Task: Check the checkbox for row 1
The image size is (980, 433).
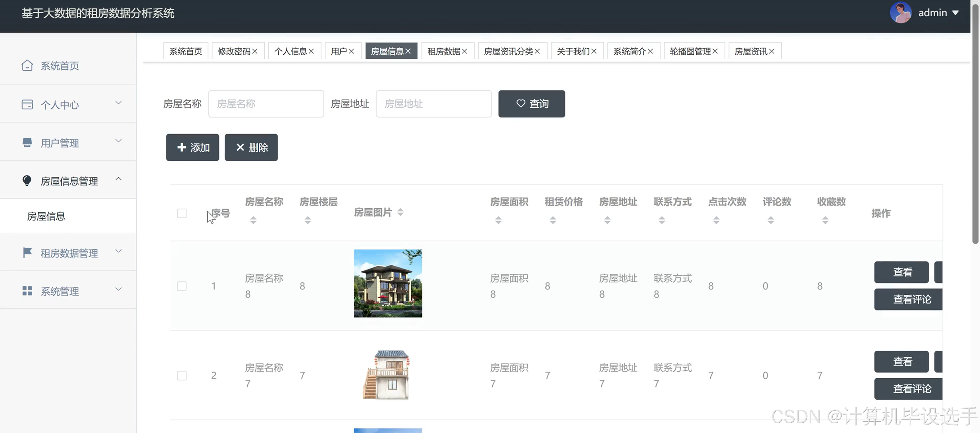Action: click(x=182, y=286)
